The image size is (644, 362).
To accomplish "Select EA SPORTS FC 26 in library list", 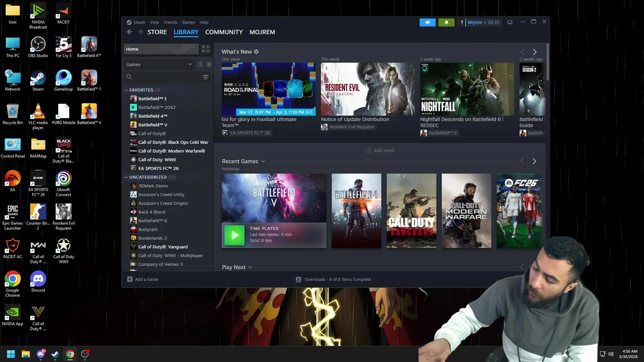I will (158, 168).
